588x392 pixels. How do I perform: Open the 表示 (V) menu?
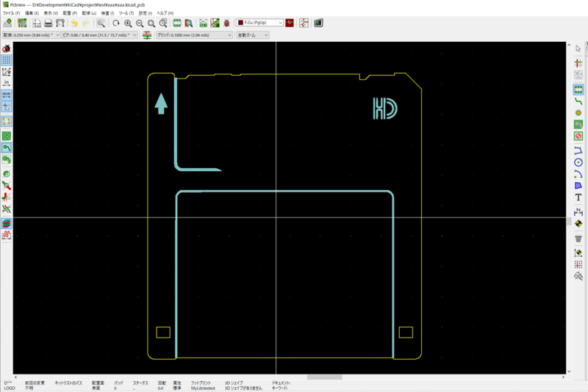[51, 13]
